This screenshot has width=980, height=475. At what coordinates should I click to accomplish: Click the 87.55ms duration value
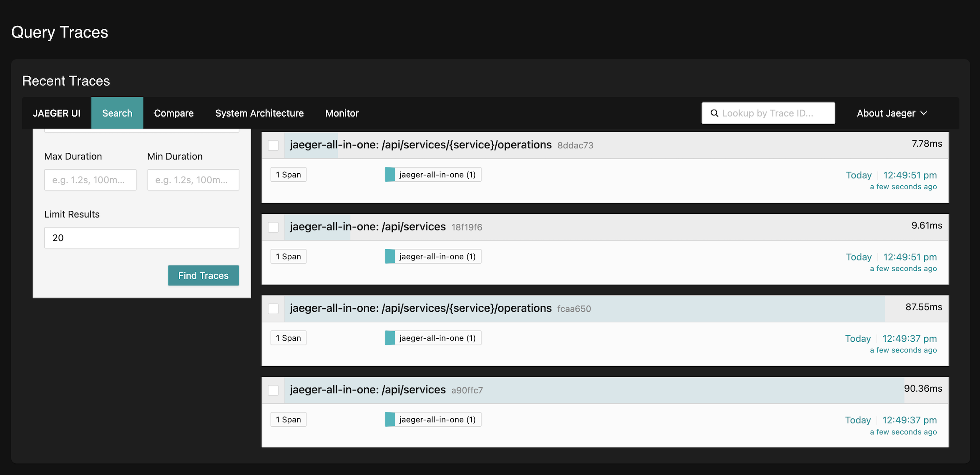pyautogui.click(x=924, y=307)
